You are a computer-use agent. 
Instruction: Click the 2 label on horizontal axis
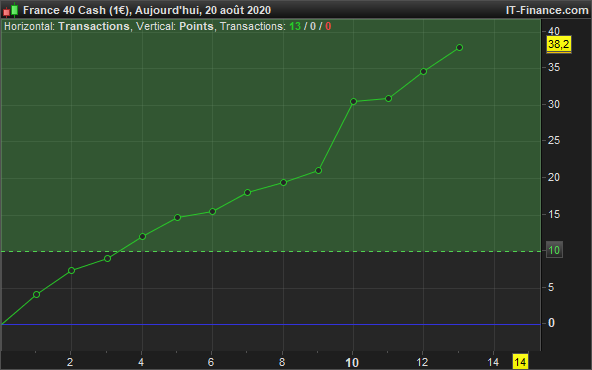coord(70,362)
